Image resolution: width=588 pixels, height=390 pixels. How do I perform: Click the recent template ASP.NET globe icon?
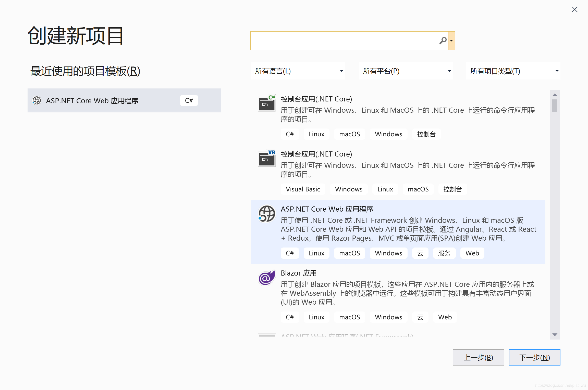(x=37, y=100)
